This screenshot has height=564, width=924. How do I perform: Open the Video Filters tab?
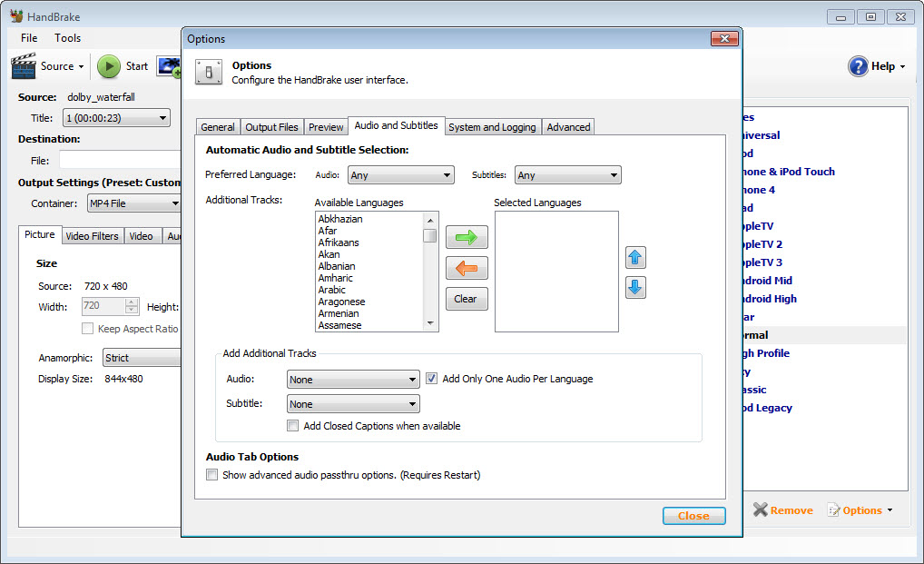coord(92,236)
